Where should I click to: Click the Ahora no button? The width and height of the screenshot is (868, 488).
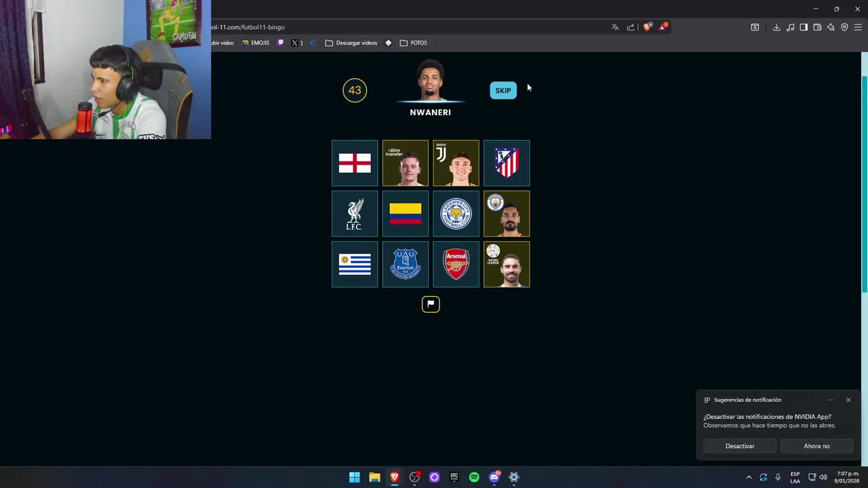[816, 446]
